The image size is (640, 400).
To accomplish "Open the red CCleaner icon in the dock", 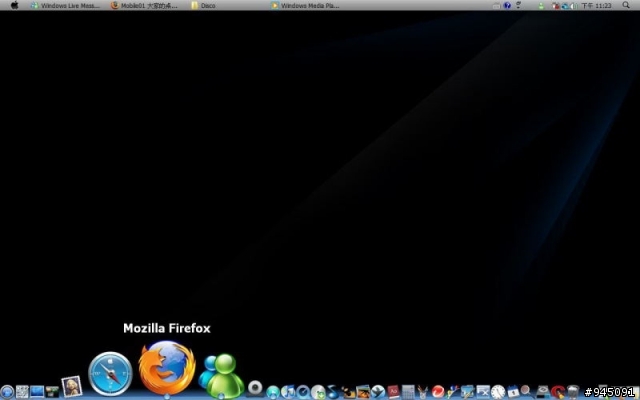I will 558,392.
